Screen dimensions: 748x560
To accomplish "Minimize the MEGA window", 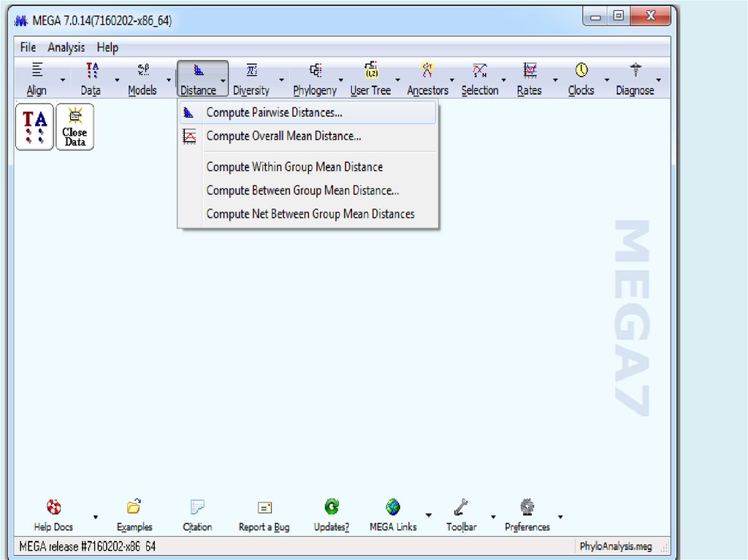I will [595, 16].
